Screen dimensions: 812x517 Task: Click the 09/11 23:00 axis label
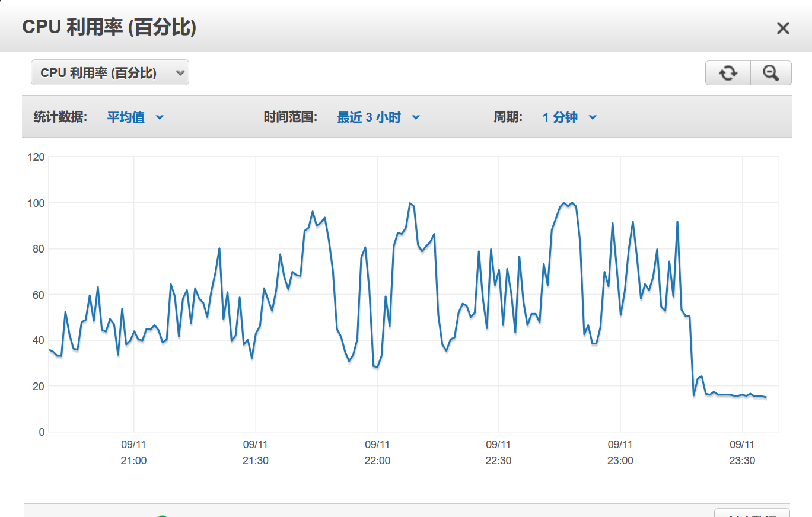tap(620, 452)
